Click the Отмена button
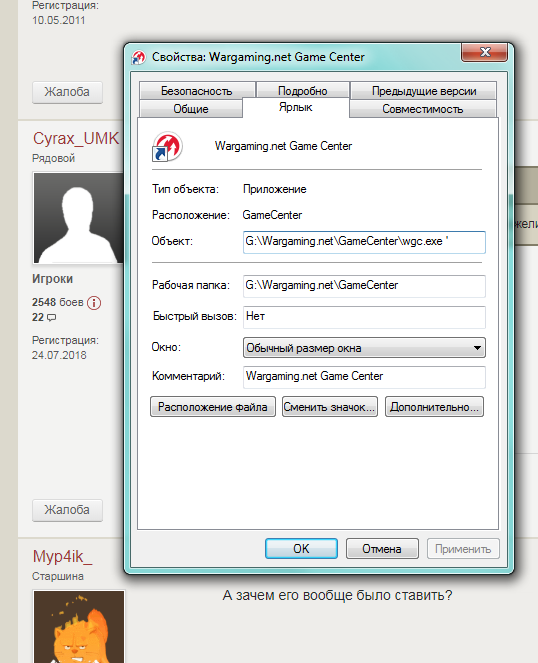Screen dimensions: 538x663 coord(382,548)
